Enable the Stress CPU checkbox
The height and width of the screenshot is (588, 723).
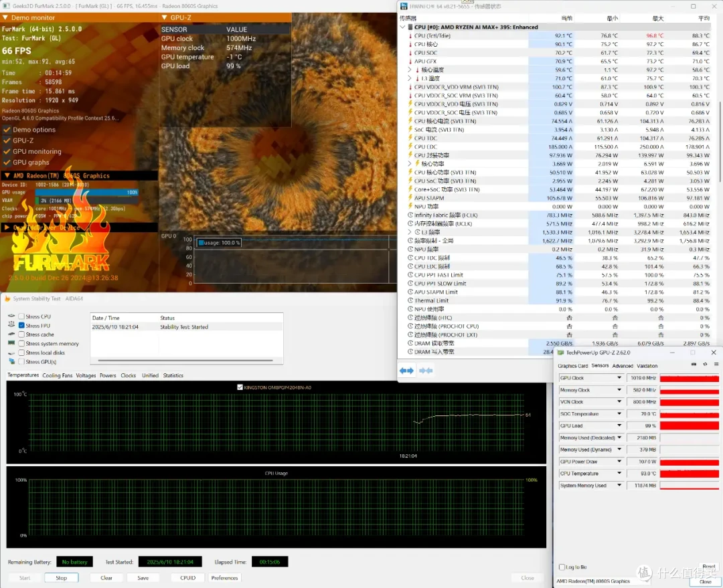pyautogui.click(x=21, y=316)
